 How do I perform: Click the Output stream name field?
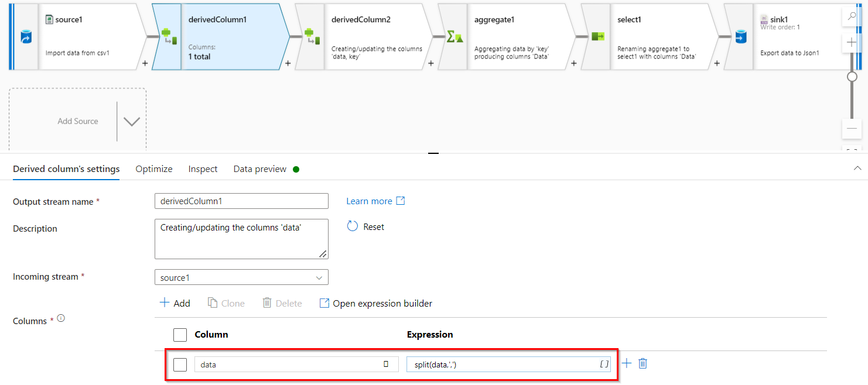[241, 201]
